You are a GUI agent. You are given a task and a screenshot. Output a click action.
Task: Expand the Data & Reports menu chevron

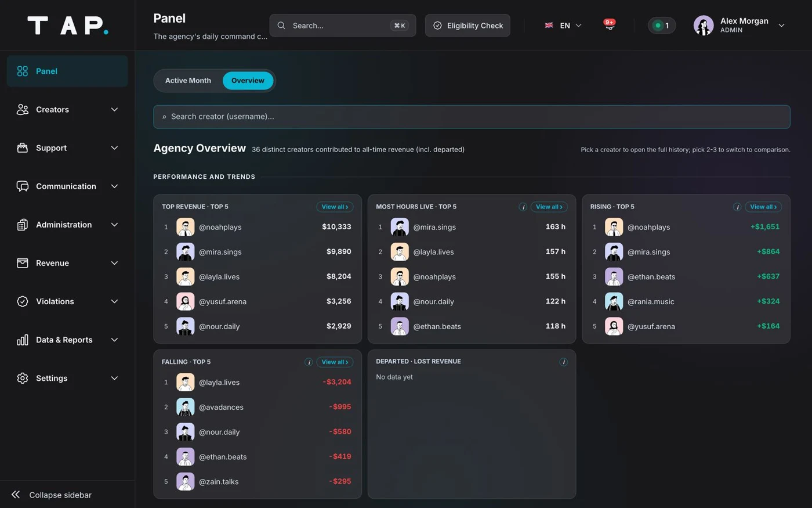(114, 340)
